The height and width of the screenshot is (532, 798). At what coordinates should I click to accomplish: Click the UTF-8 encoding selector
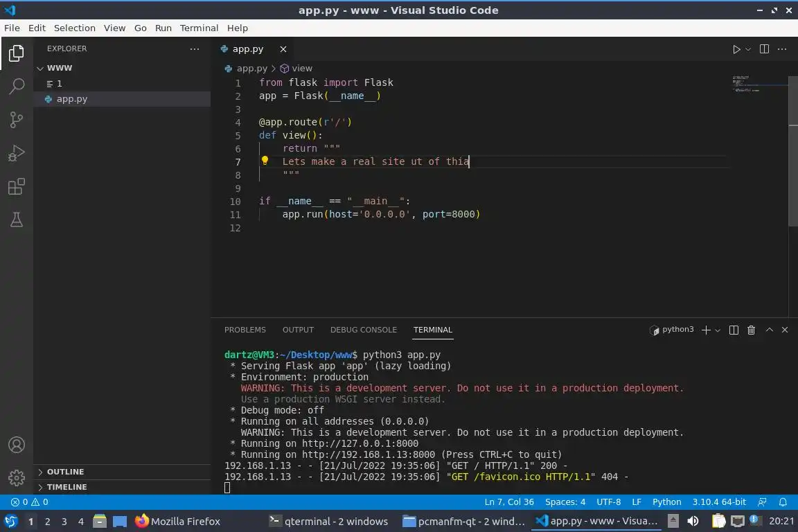click(x=608, y=502)
